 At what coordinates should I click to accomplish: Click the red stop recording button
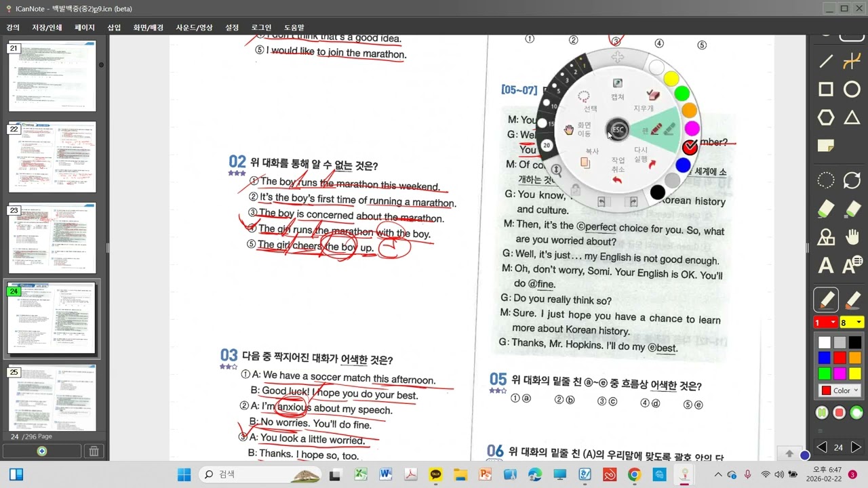(840, 412)
